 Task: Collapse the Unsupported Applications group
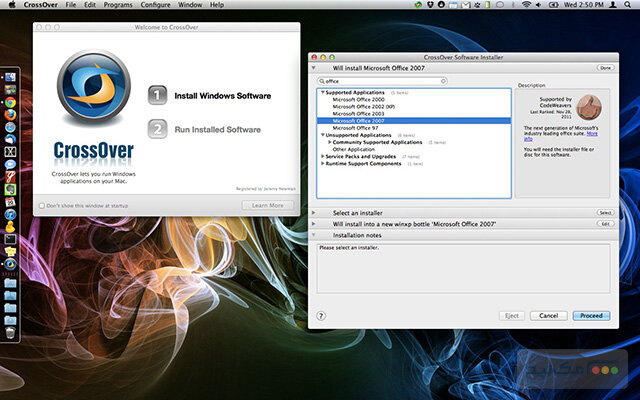(322, 135)
